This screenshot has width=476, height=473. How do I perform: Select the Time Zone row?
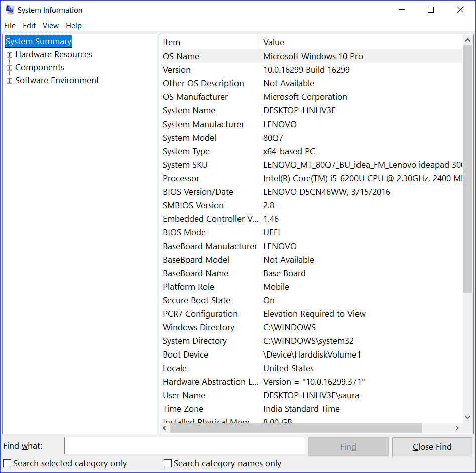point(312,409)
